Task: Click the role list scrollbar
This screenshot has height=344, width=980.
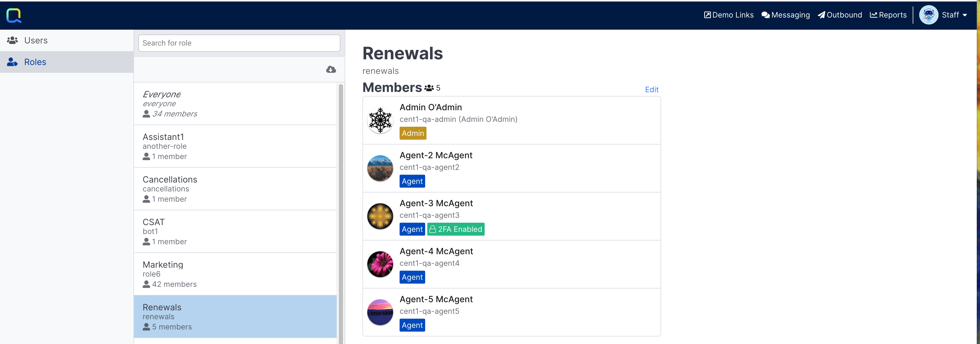Action: coord(340,213)
